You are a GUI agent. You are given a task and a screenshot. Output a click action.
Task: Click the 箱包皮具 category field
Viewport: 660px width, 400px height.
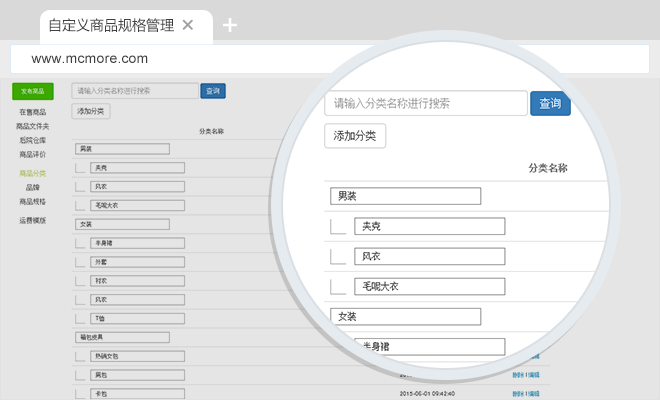121,337
